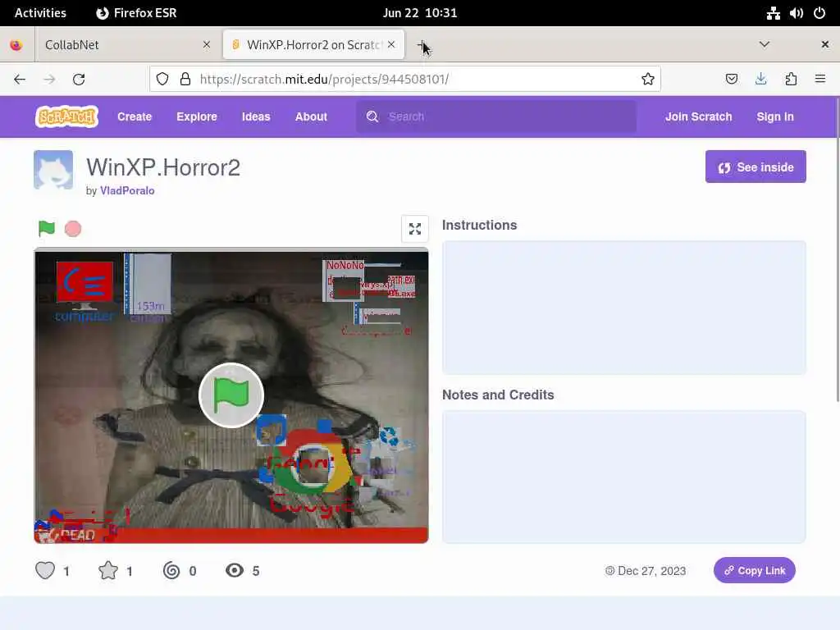
Task: Click the Firefox View icon
Action: (x=16, y=44)
